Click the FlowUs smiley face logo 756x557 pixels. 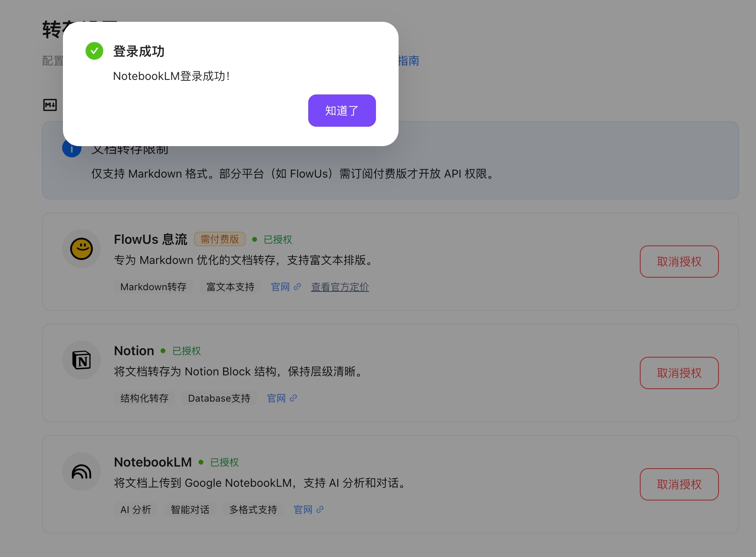(x=81, y=249)
